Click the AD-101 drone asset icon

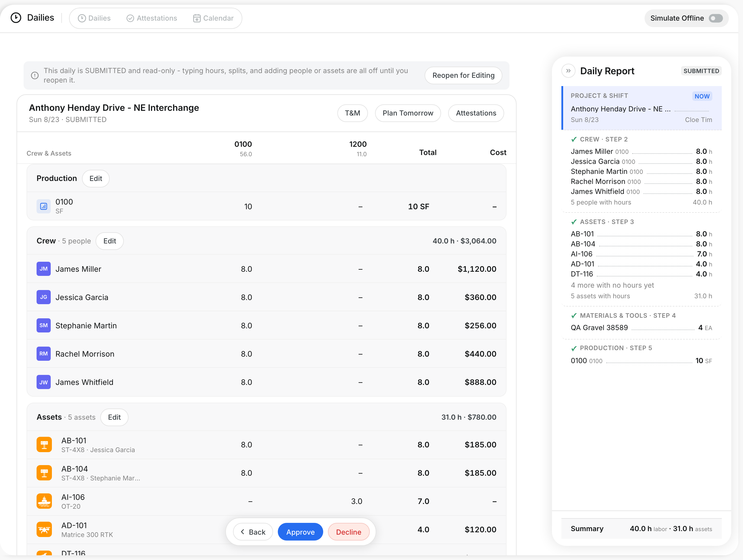coord(44,529)
